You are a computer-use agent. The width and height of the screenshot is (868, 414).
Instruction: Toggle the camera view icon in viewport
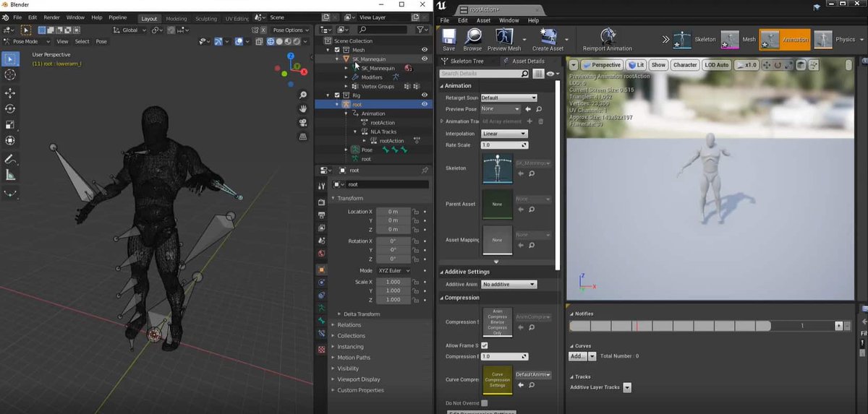coord(302,124)
